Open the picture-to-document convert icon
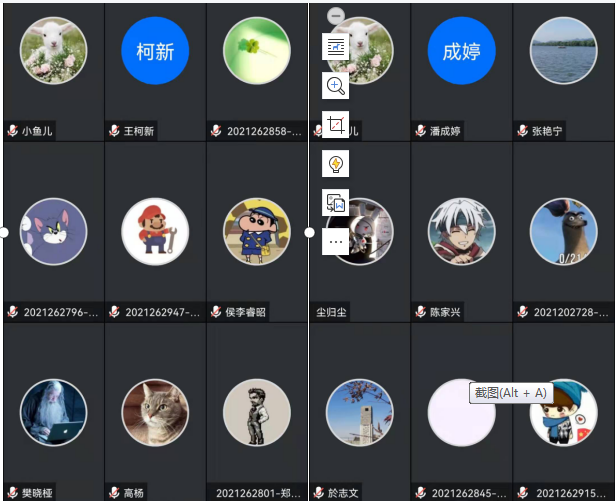Screen dimensions: 616x502 pyautogui.click(x=336, y=202)
